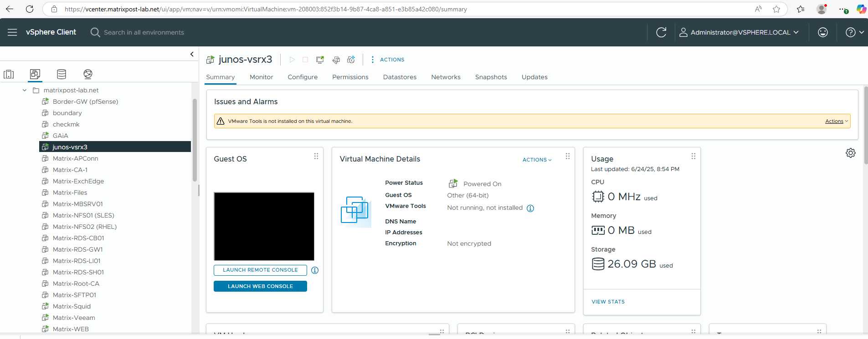Collapse the matrixpost-lab.net folder
Screen dimensions: 868x339
[x=25, y=90]
